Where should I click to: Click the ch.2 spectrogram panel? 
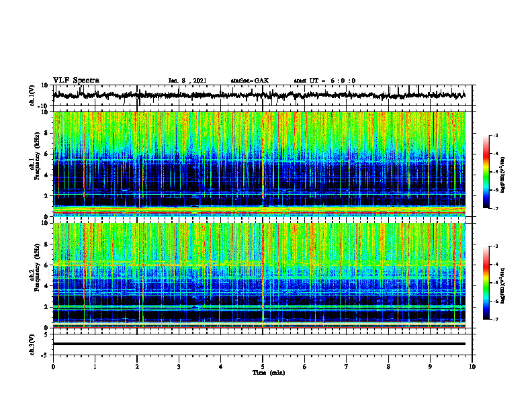pos(259,275)
